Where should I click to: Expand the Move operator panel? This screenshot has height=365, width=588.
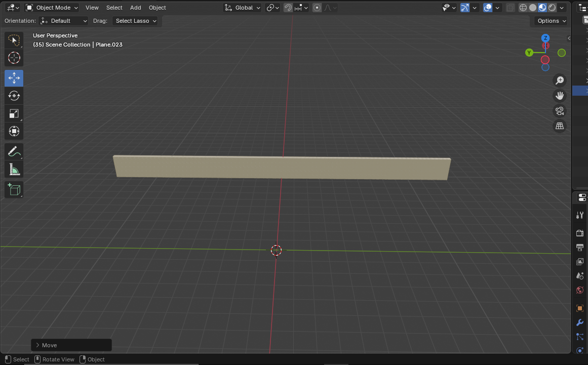(x=71, y=345)
